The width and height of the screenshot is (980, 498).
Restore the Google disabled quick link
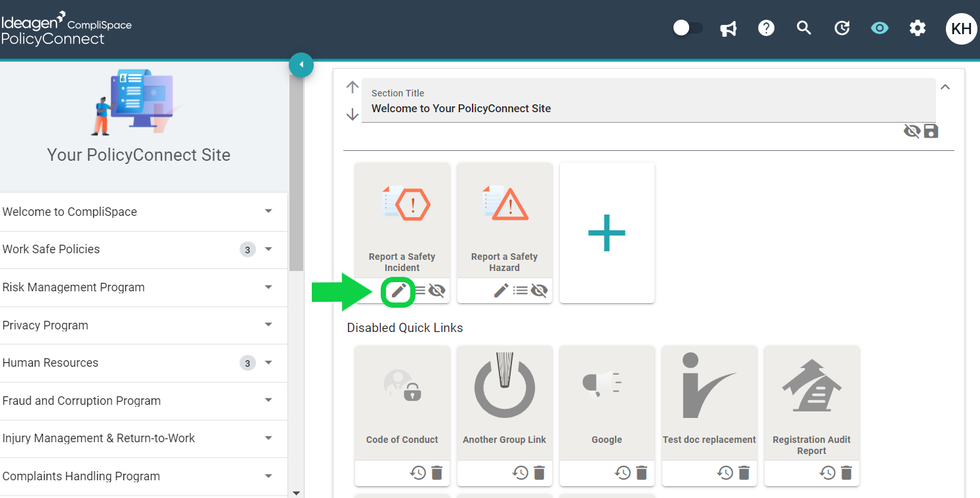tap(623, 472)
